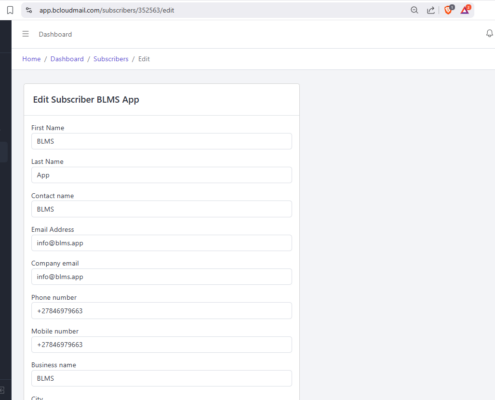The height and width of the screenshot is (400, 495).
Task: Click the address bar URL
Action: [107, 10]
